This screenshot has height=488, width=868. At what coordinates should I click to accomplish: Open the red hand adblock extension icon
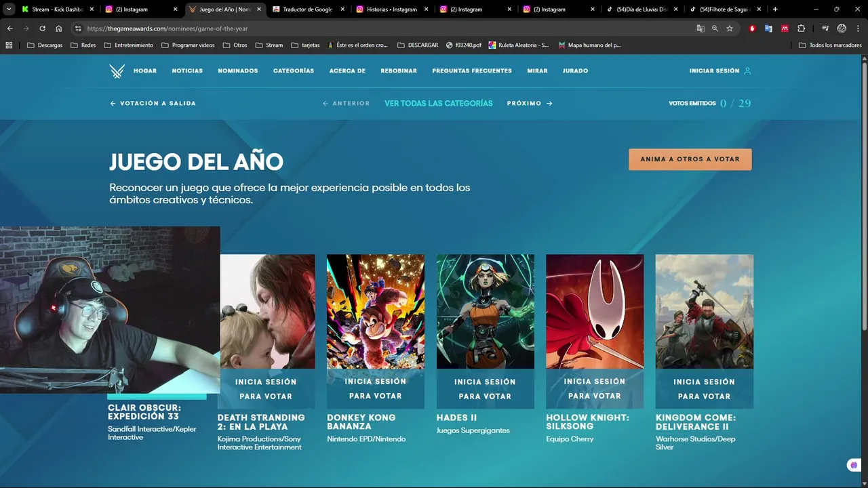pos(752,28)
